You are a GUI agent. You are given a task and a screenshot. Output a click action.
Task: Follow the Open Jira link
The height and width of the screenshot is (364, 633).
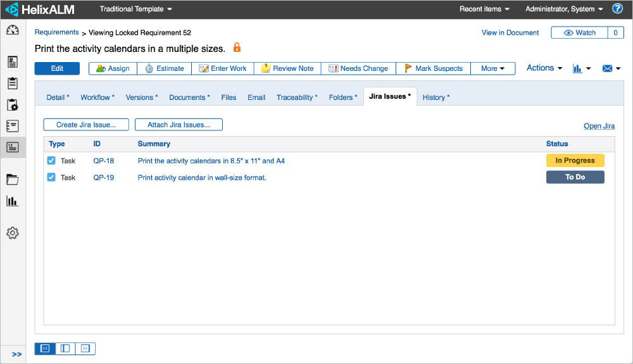point(599,126)
